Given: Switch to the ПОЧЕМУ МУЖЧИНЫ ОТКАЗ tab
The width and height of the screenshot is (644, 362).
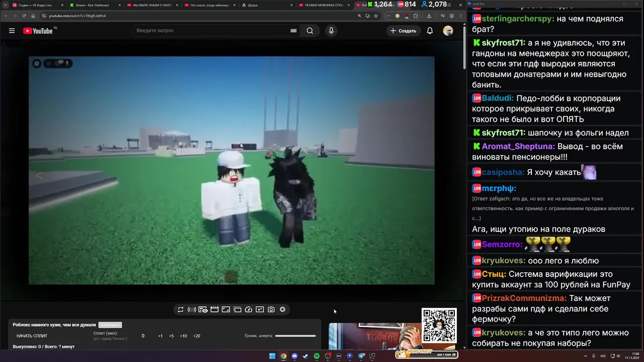Looking at the screenshot, I should pyautogui.click(x=323, y=5).
